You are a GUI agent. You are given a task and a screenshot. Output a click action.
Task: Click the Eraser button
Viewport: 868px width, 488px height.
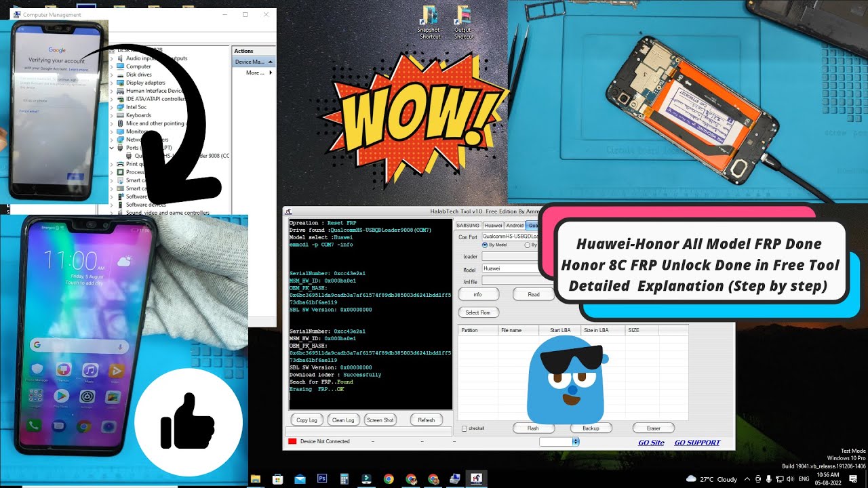654,428
